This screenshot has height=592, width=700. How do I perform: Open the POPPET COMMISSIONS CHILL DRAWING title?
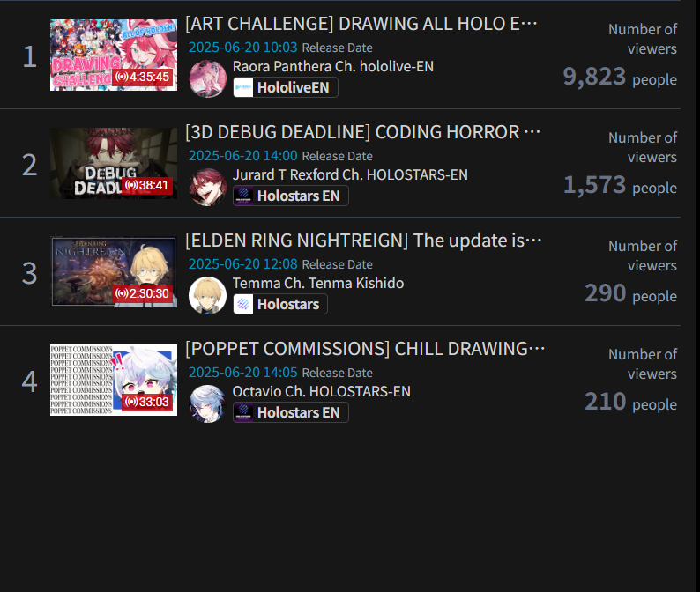click(x=365, y=349)
